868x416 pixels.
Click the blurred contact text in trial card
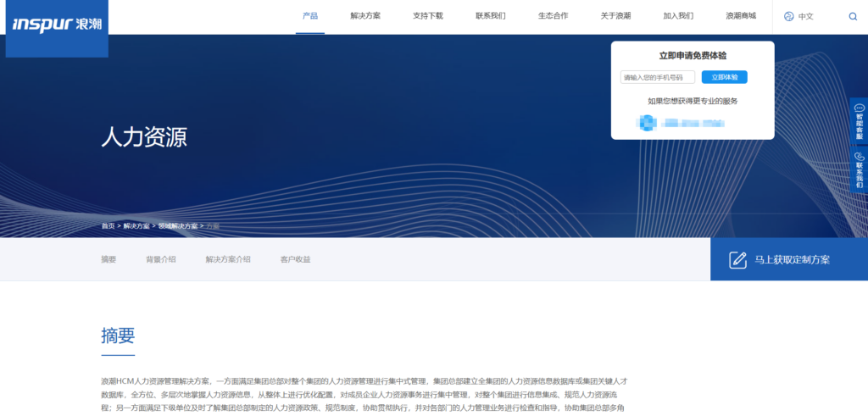pos(693,124)
